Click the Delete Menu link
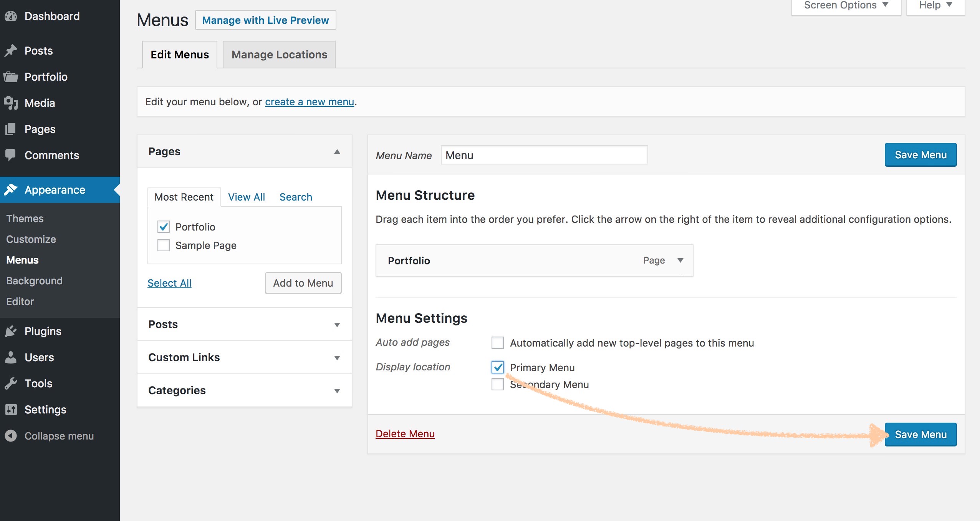The width and height of the screenshot is (980, 521). pyautogui.click(x=405, y=434)
